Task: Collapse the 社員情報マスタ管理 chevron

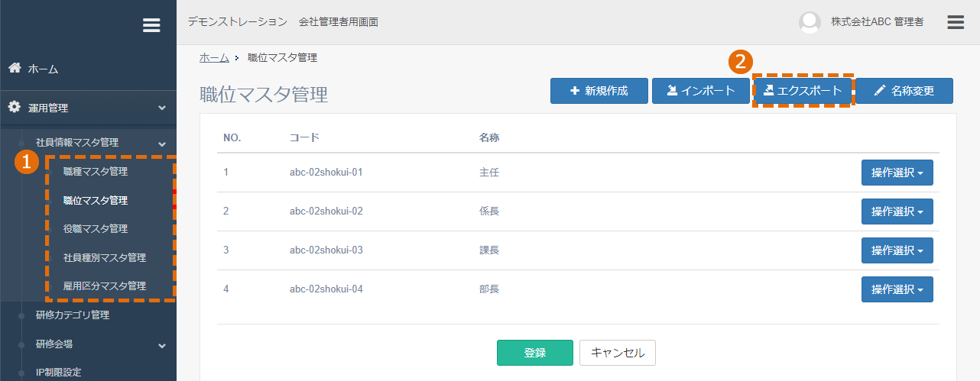Action: (x=162, y=143)
